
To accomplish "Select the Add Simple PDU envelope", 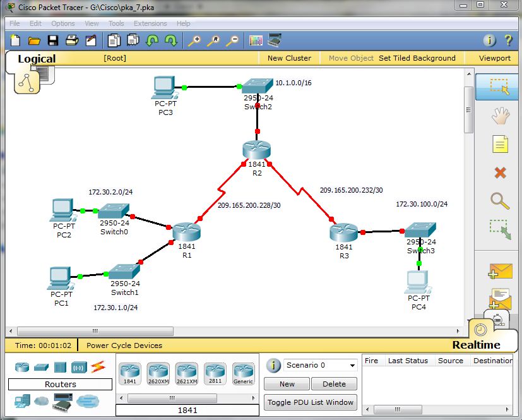I will [x=501, y=271].
